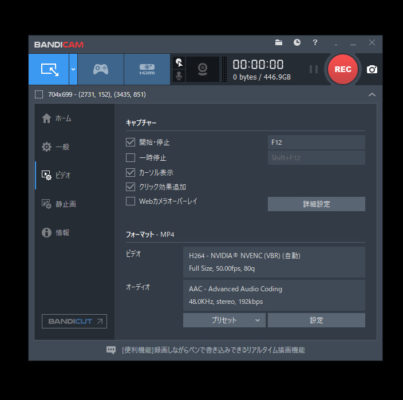
Task: Open the output folder icon
Action: (278, 42)
